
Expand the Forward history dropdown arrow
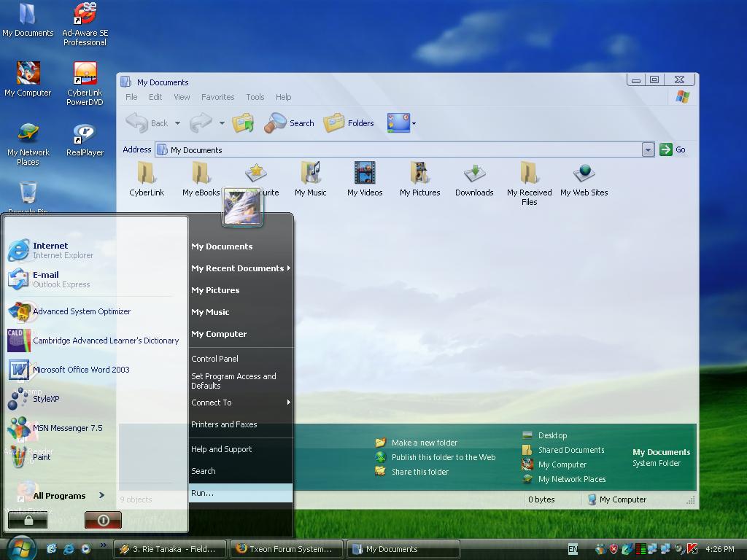222,122
